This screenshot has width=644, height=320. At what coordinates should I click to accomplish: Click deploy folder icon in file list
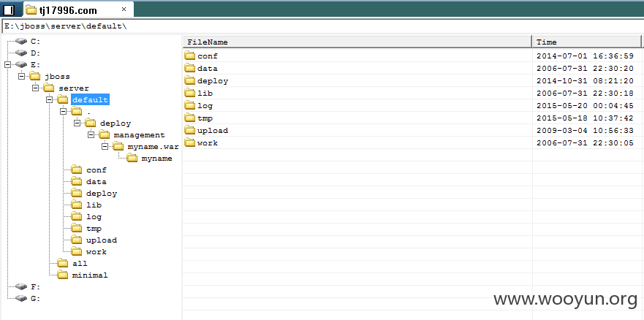click(189, 80)
